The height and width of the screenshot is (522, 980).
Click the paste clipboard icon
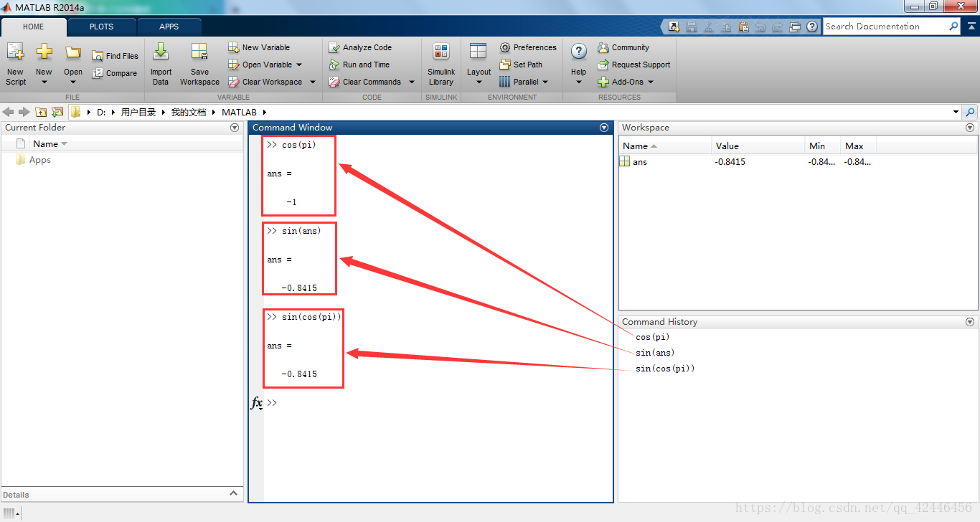(x=743, y=27)
